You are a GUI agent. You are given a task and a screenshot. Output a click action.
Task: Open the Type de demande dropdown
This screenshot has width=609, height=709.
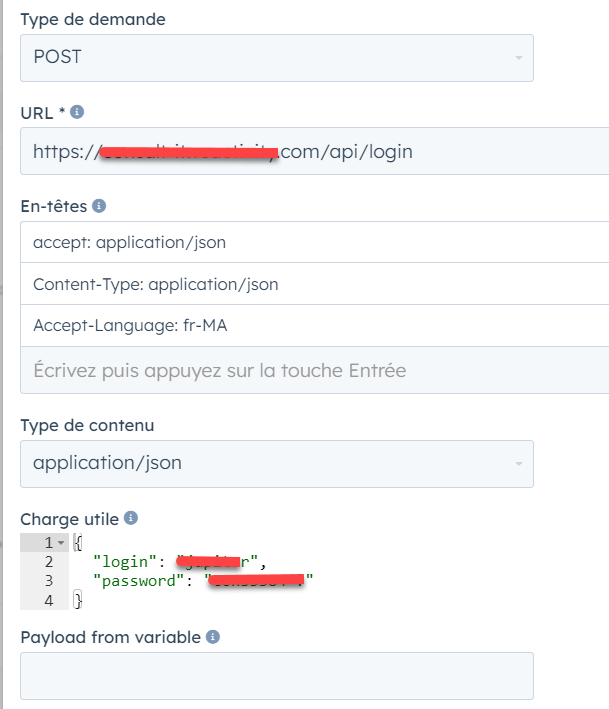(276, 58)
